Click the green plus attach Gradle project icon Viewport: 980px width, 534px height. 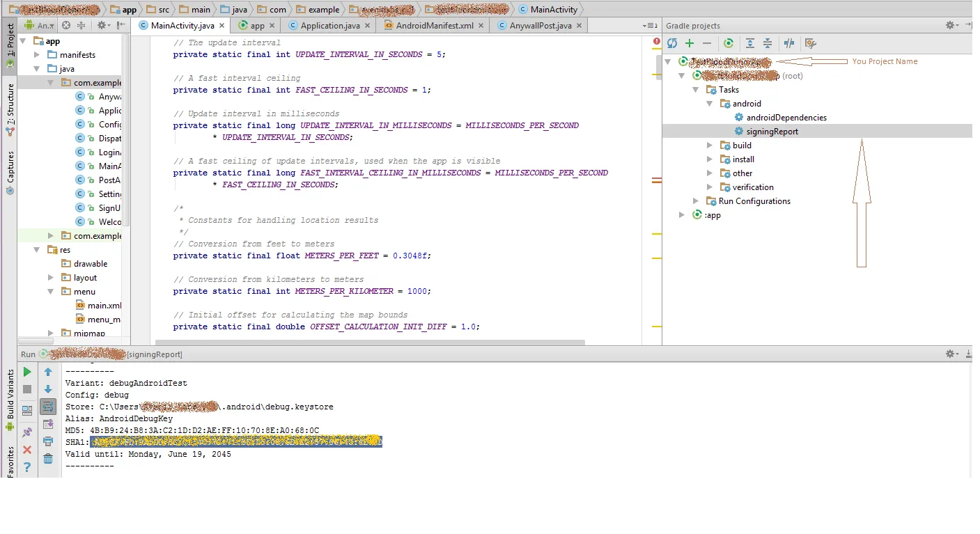pos(690,43)
